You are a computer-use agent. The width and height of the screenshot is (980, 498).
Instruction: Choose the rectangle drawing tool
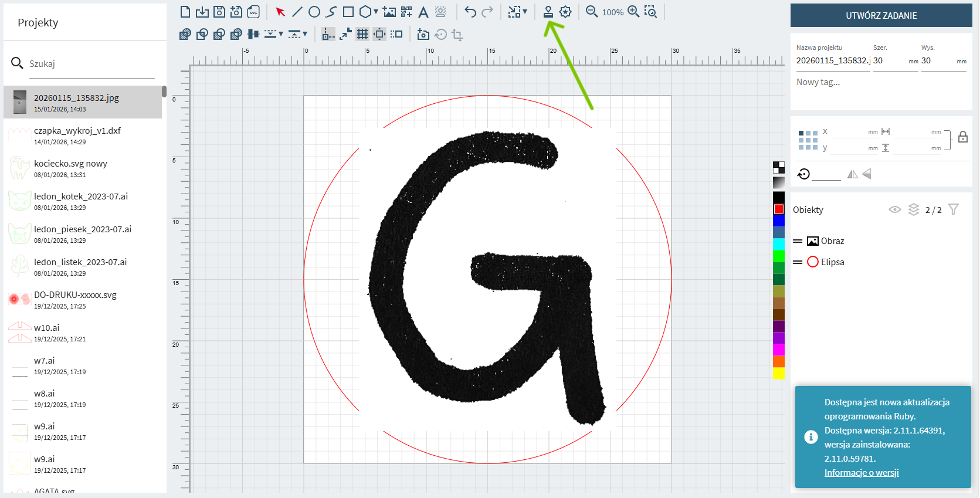pyautogui.click(x=348, y=12)
